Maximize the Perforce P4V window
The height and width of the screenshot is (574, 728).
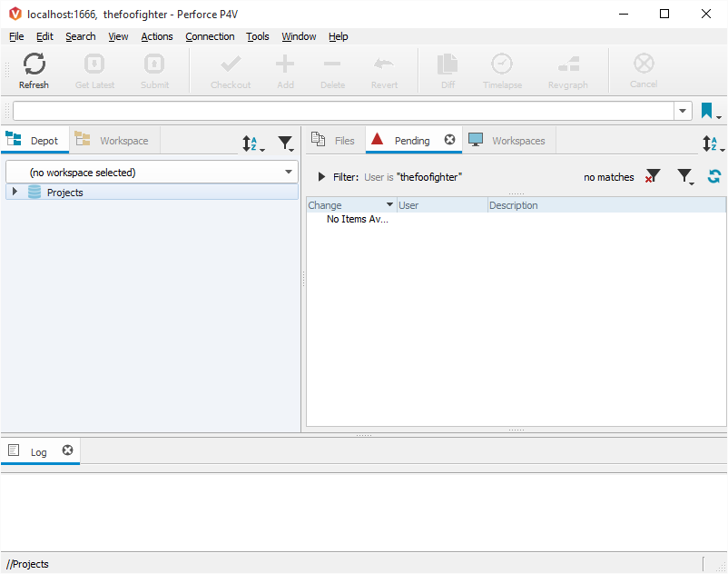[664, 14]
